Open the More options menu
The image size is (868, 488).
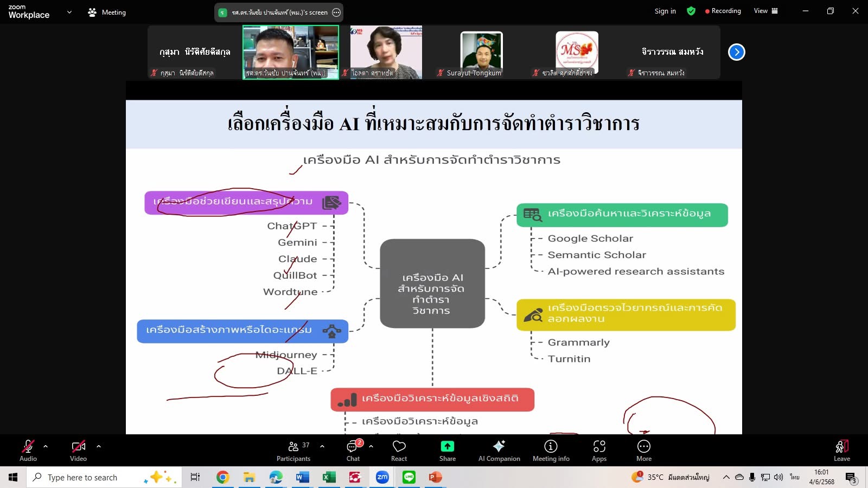coord(644,450)
